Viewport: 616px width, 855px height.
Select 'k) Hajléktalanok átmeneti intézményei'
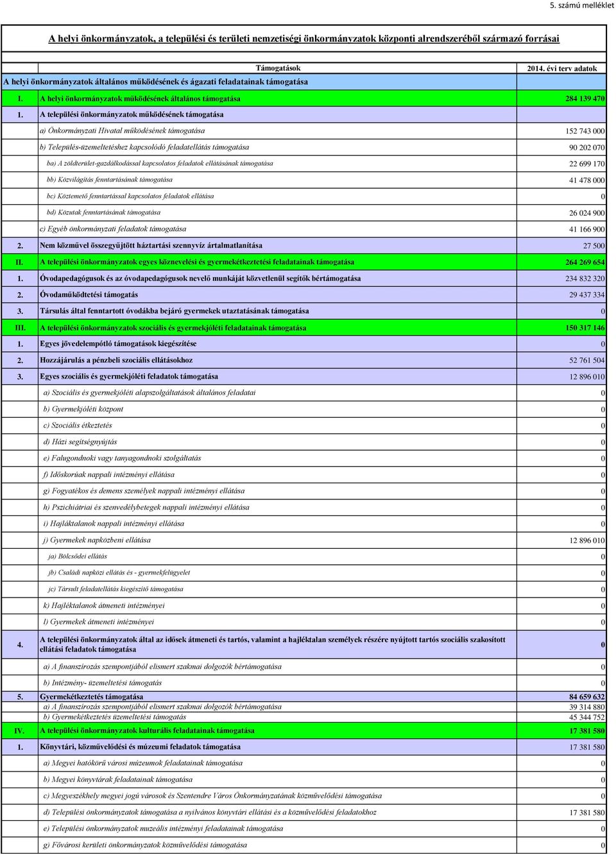(x=104, y=605)
